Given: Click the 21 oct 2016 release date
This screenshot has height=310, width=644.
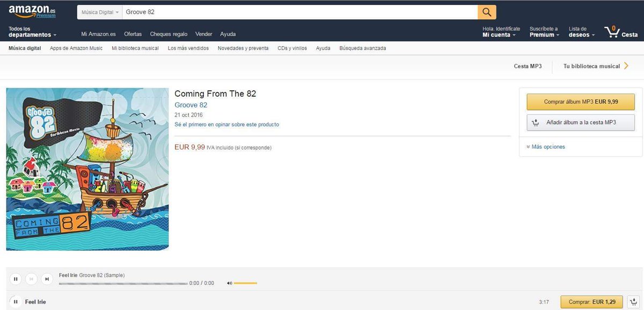Looking at the screenshot, I should [189, 115].
